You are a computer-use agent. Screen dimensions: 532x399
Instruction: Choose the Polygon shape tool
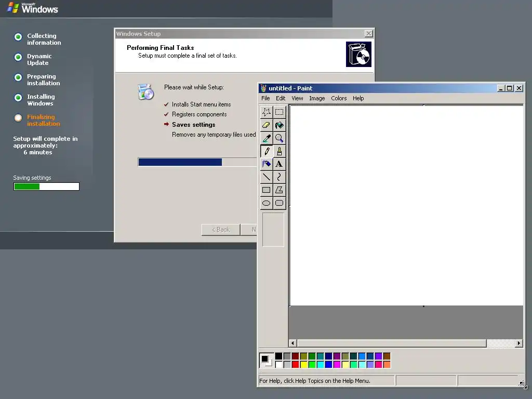(279, 190)
